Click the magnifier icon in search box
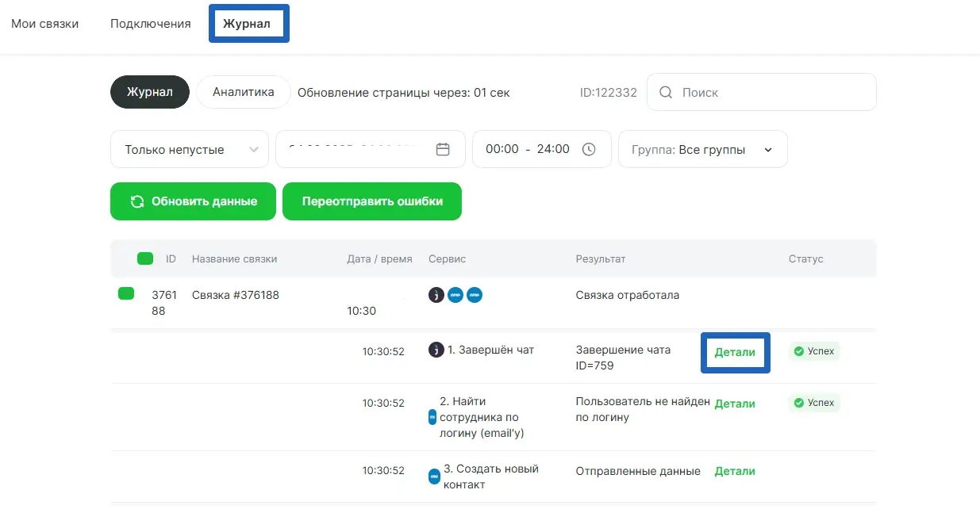The width and height of the screenshot is (980, 532). (x=666, y=93)
